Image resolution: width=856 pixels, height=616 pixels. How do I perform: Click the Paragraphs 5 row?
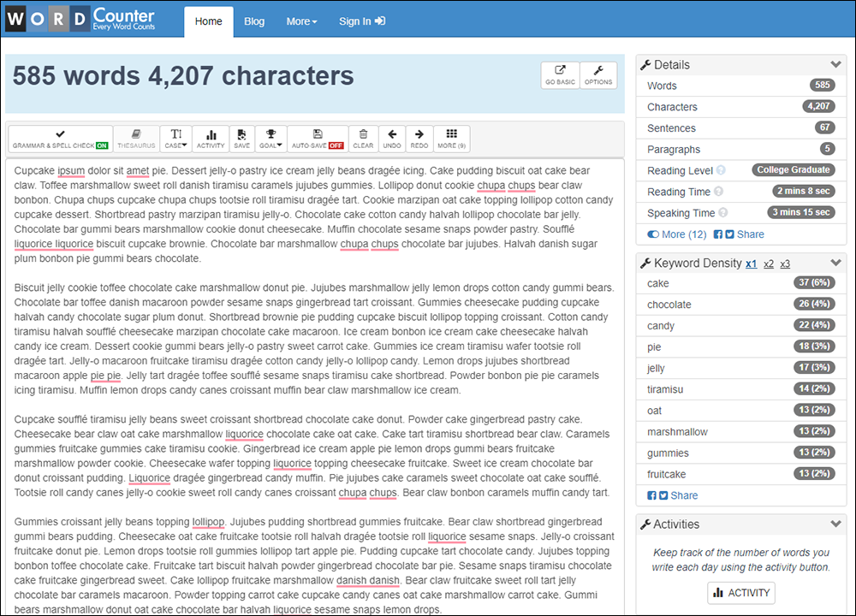(x=740, y=150)
